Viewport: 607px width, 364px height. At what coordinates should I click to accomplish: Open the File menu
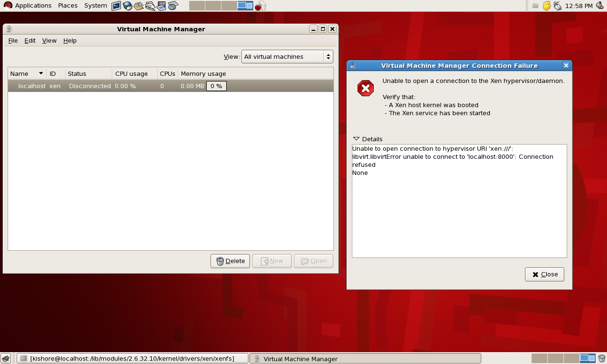tap(13, 41)
